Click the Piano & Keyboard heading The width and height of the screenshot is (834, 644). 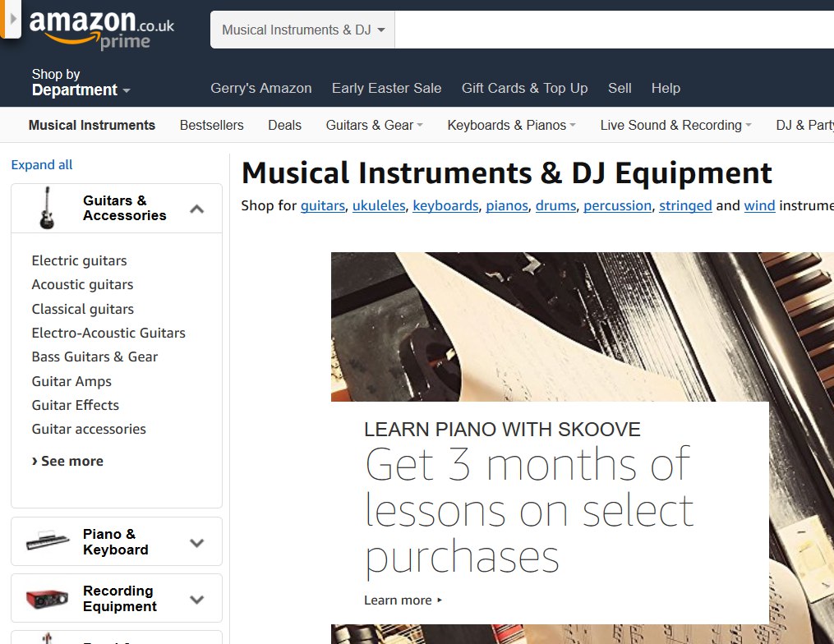[115, 542]
